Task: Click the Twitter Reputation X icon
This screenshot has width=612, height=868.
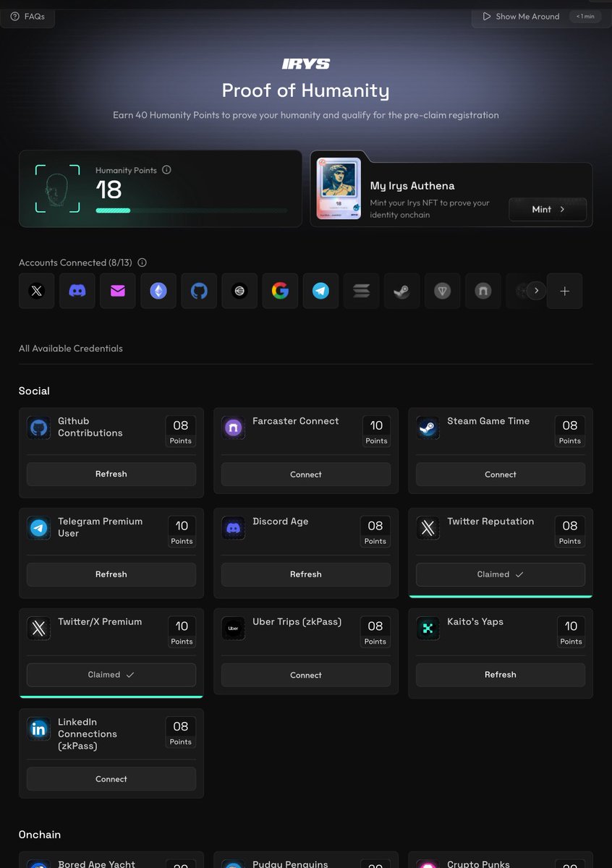Action: [x=428, y=528]
